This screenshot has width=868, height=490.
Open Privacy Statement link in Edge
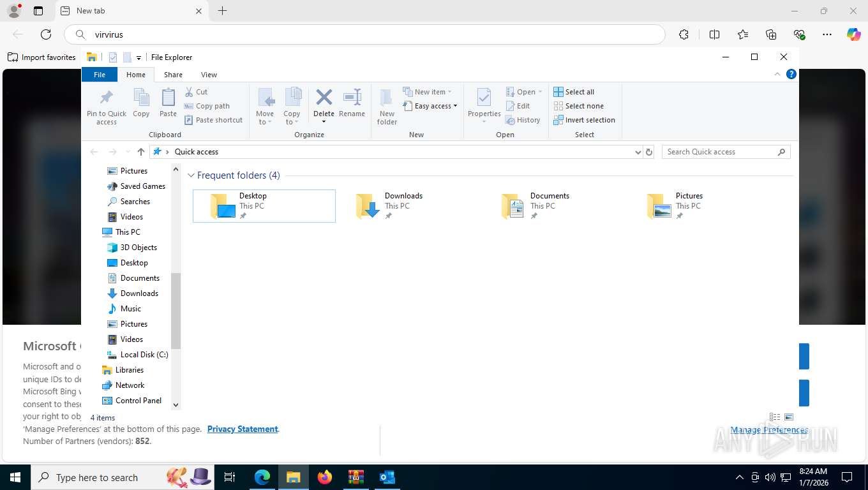click(243, 429)
